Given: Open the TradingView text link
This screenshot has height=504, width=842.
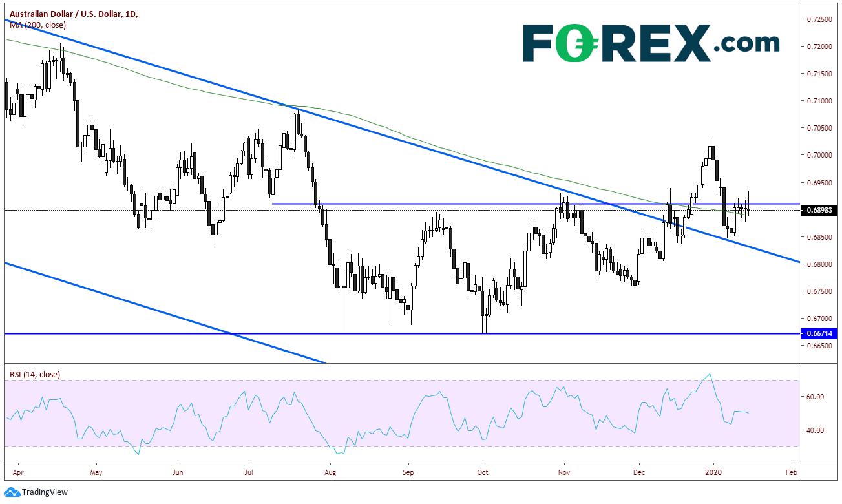Looking at the screenshot, I should point(44,492).
